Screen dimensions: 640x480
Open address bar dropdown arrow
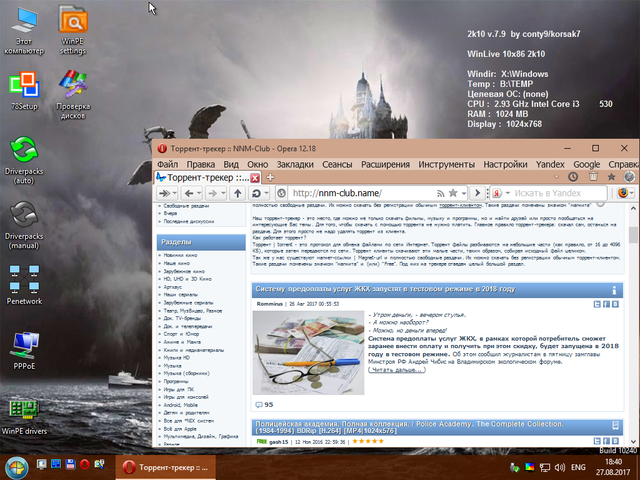(x=464, y=193)
